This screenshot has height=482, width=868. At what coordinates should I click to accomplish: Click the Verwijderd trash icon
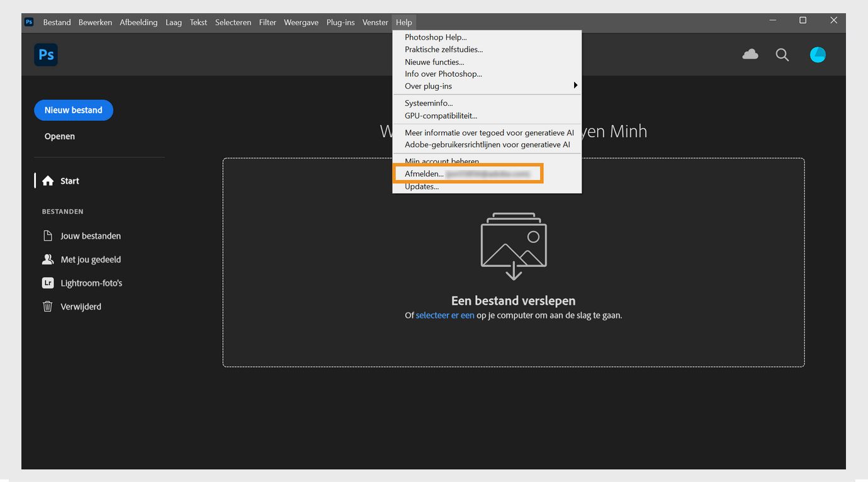(47, 306)
